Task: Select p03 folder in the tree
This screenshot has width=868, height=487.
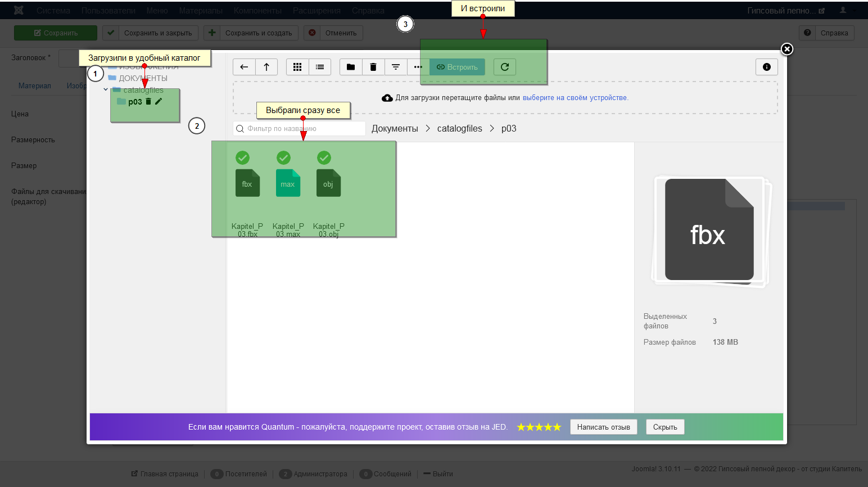Action: [135, 102]
